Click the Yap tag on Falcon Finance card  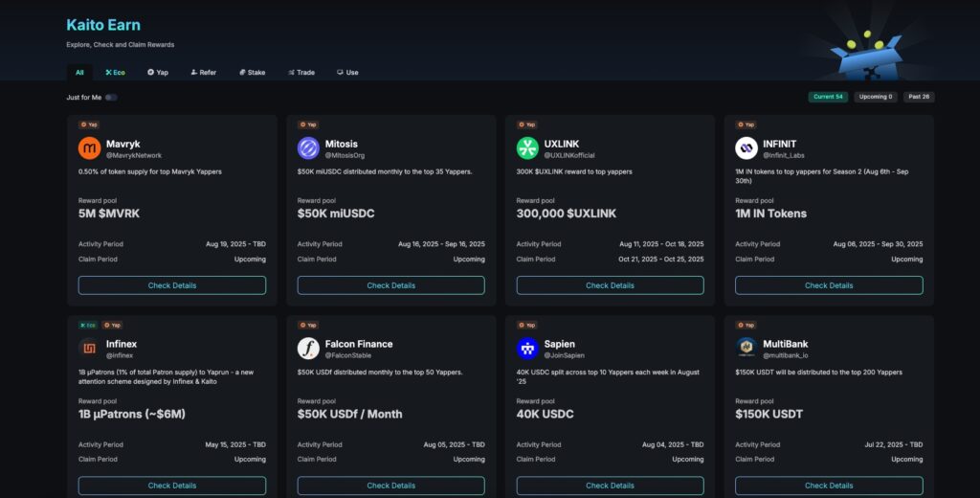(x=308, y=325)
